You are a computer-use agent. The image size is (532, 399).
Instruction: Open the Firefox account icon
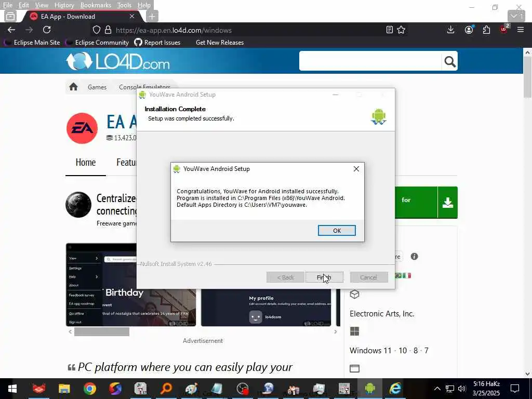pos(469,30)
